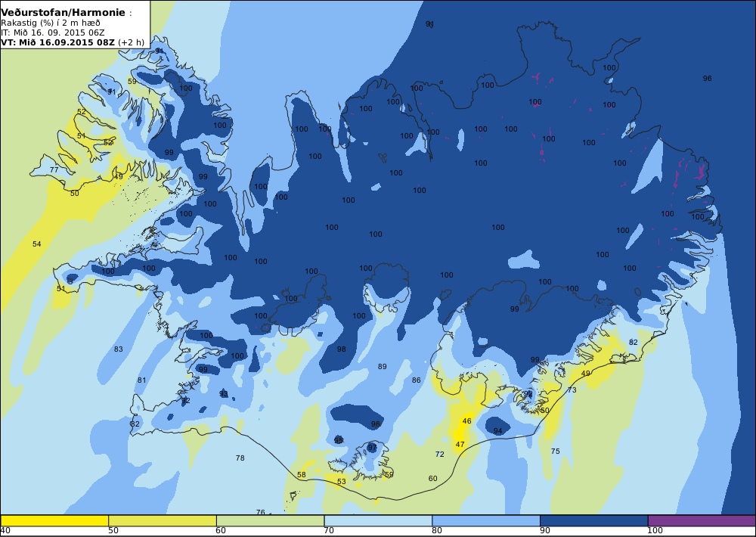
Task: Click the purple above-100 legend band
Action: tap(702, 520)
